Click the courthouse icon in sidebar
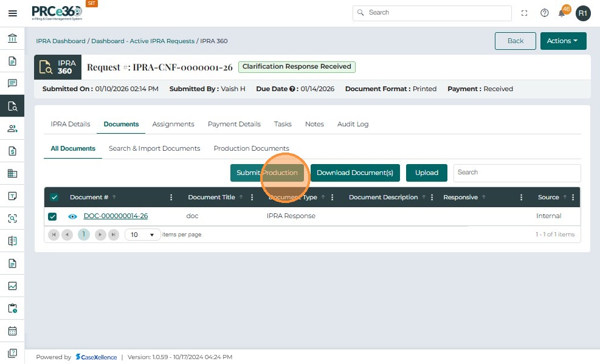Viewport: 600px width, 364px height. 12,38
